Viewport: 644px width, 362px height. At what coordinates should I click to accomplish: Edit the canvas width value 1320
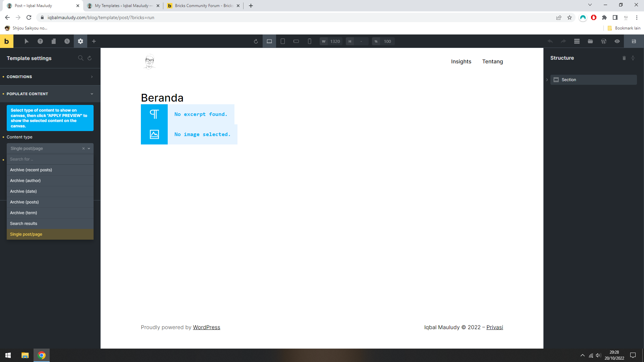335,41
